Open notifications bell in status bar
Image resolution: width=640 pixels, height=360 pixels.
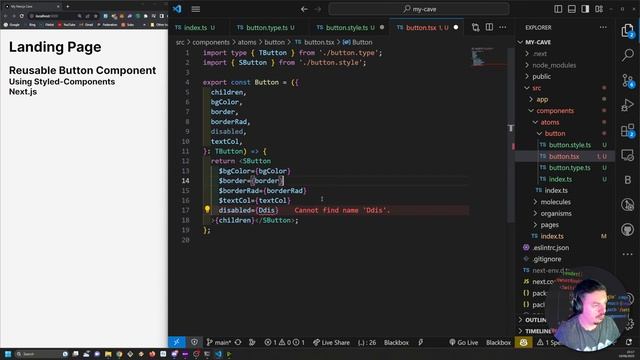[629, 342]
